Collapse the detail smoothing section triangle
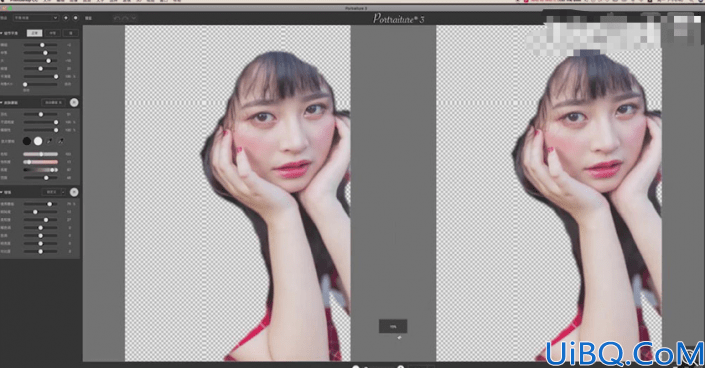The height and width of the screenshot is (368, 705). [1, 33]
